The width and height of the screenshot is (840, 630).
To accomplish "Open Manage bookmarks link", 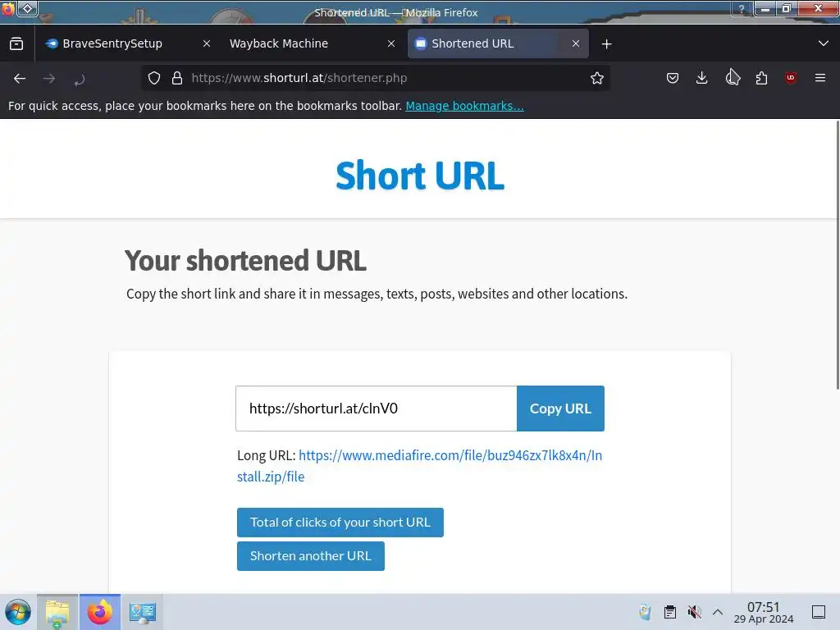I will (464, 106).
